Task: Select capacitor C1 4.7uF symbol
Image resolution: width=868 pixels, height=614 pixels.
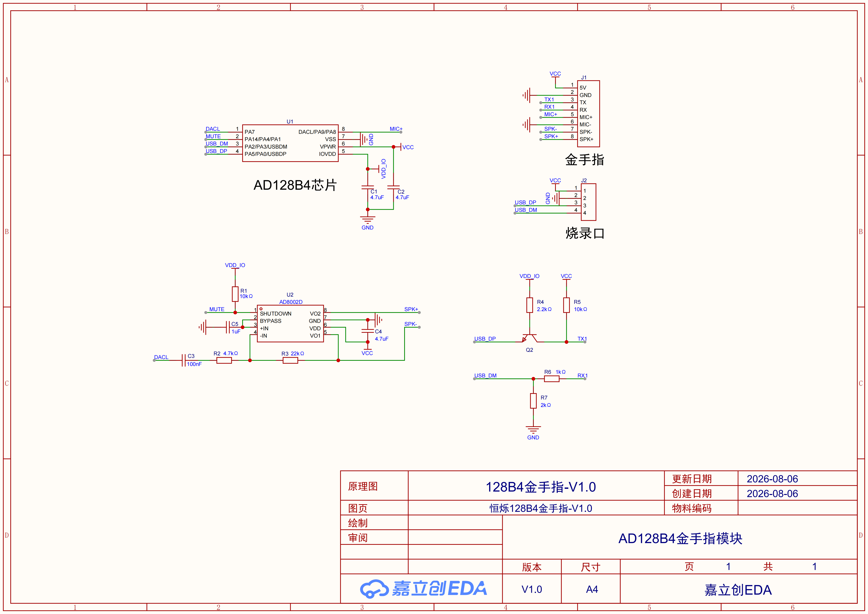Action: click(x=367, y=187)
